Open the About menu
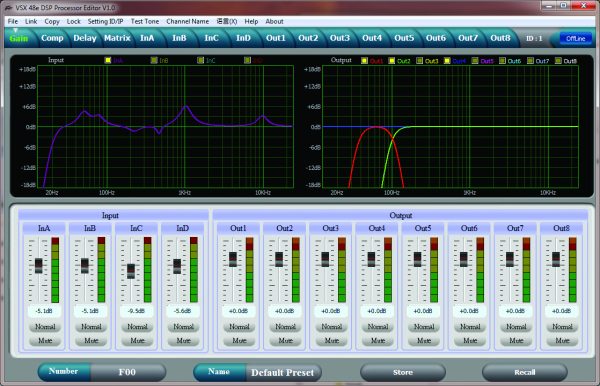600x386 pixels. pos(274,21)
